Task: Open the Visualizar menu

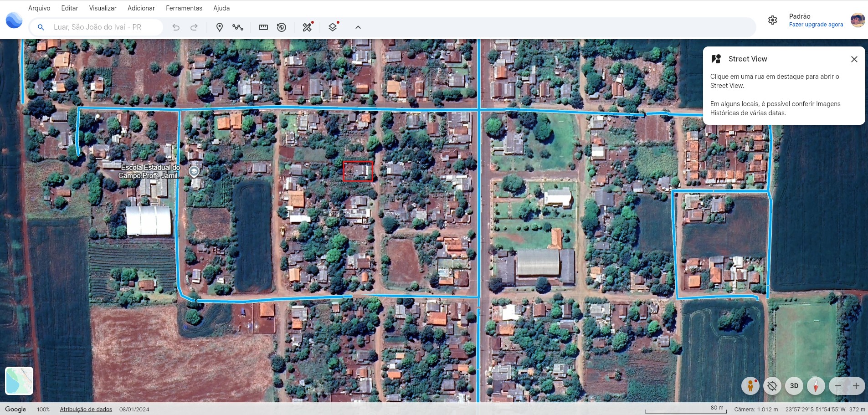Action: point(103,8)
